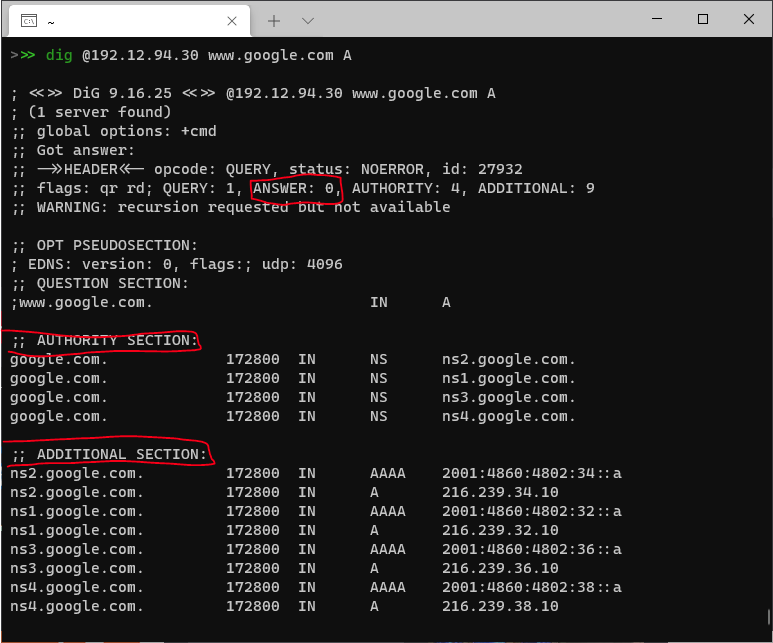Click IP address "216.239.34.10"
773x643 pixels.
(500, 492)
